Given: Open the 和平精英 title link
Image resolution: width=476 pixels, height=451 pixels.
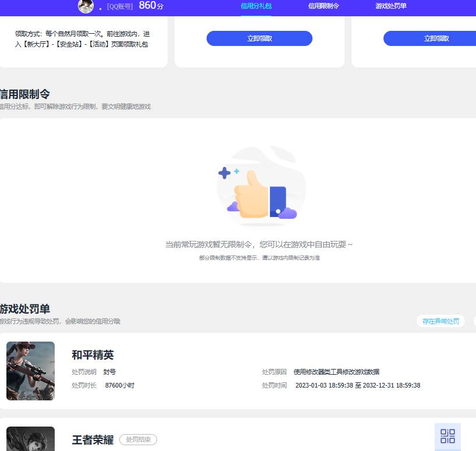Looking at the screenshot, I should click(92, 355).
